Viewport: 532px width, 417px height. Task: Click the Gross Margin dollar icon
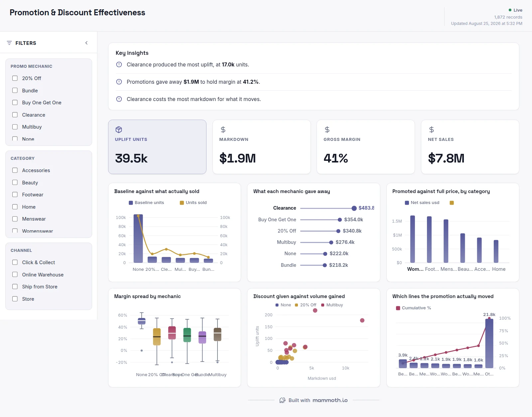(x=327, y=130)
